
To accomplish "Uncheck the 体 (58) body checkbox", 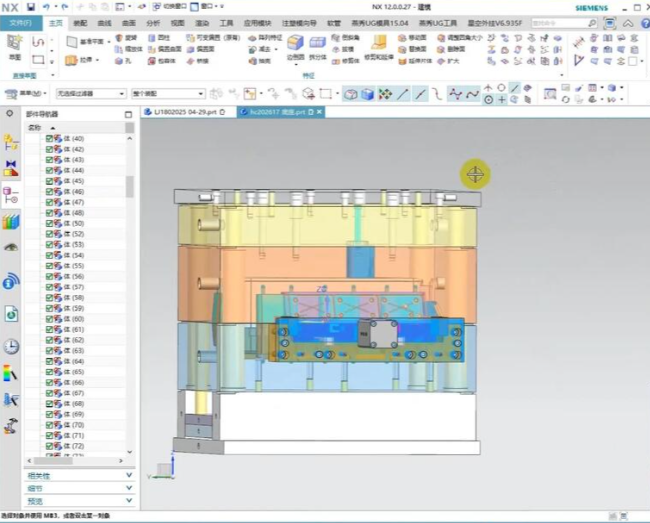I will [x=49, y=298].
